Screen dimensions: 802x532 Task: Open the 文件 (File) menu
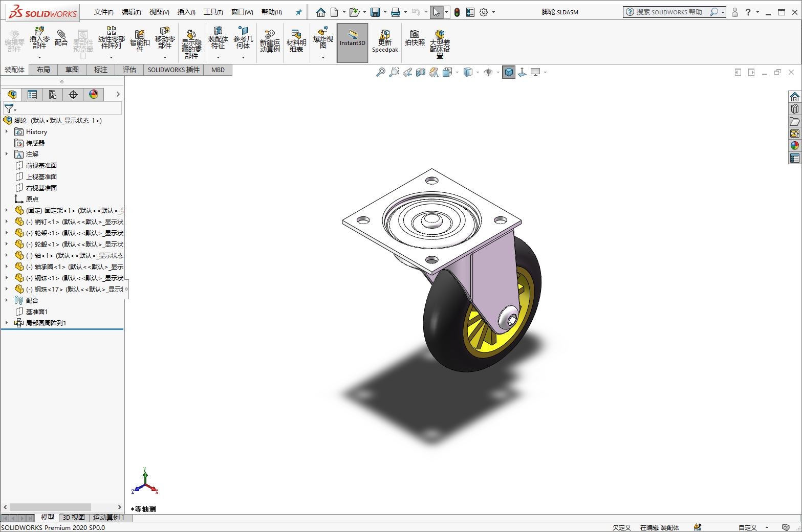pos(104,12)
